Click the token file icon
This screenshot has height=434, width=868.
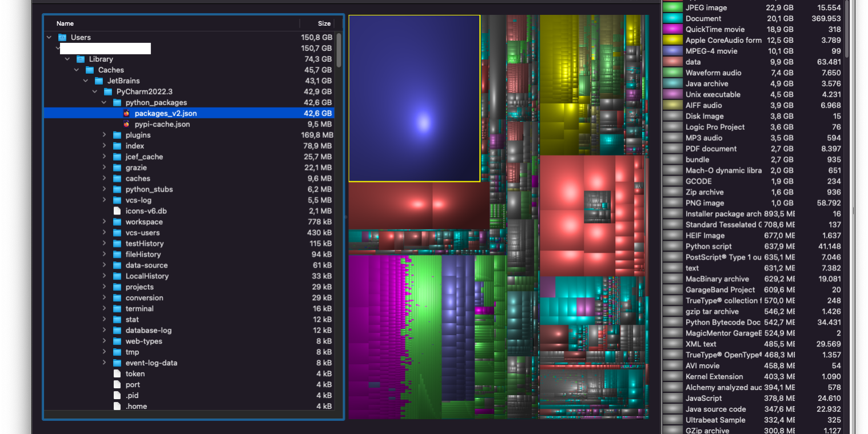117,374
